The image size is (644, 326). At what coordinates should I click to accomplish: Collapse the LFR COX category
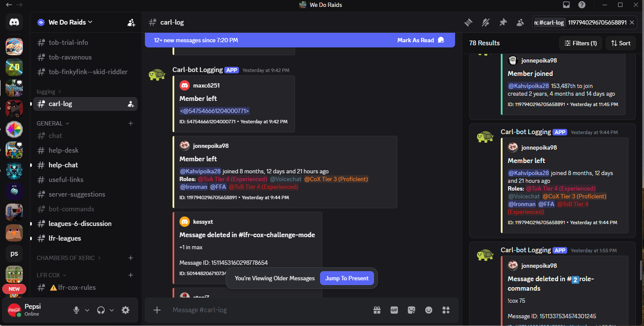tap(51, 275)
